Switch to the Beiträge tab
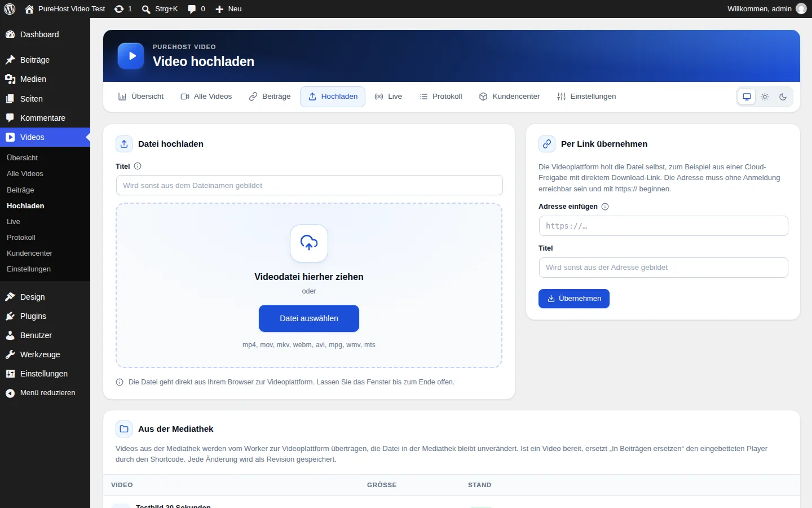Screen dimensions: 812x508 coord(270,97)
